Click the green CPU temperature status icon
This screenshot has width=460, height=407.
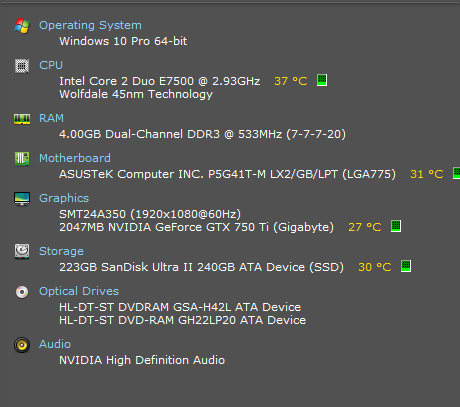click(322, 80)
